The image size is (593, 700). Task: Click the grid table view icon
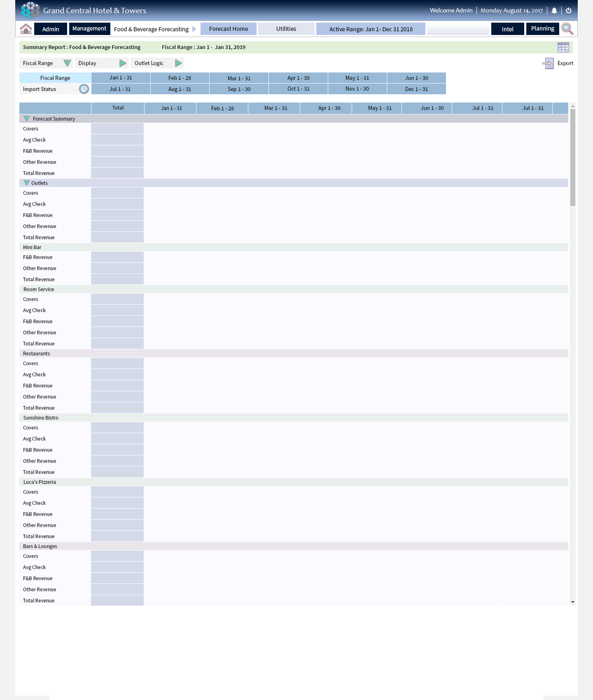pyautogui.click(x=563, y=47)
